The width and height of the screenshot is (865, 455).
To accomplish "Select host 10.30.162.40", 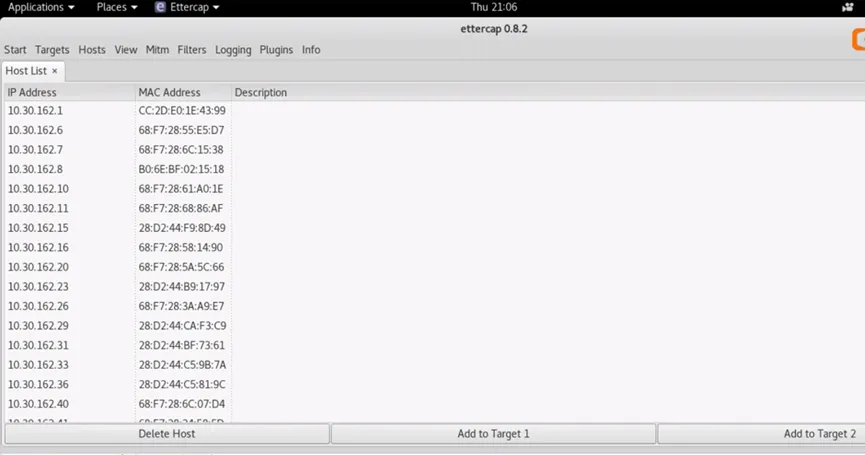I will (38, 404).
